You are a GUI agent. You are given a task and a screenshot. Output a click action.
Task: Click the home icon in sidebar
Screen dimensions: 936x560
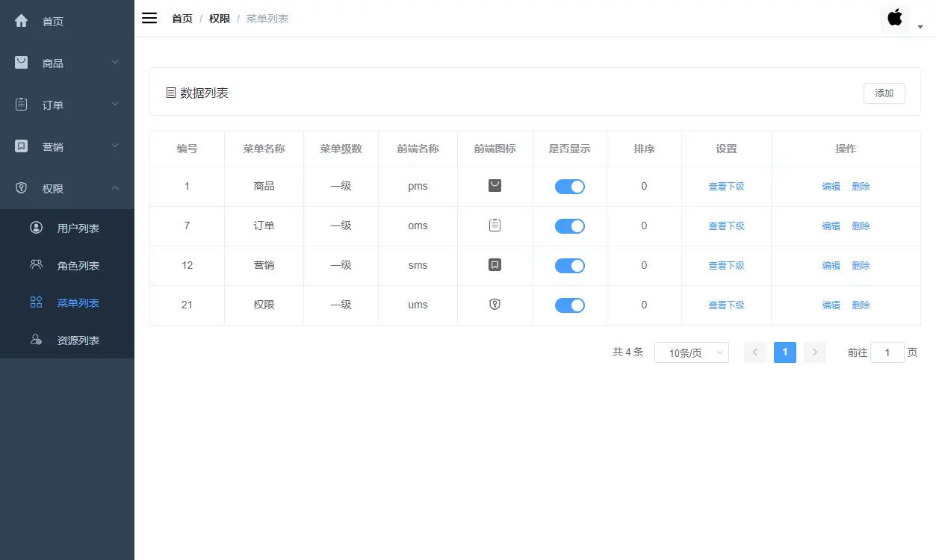[22, 21]
